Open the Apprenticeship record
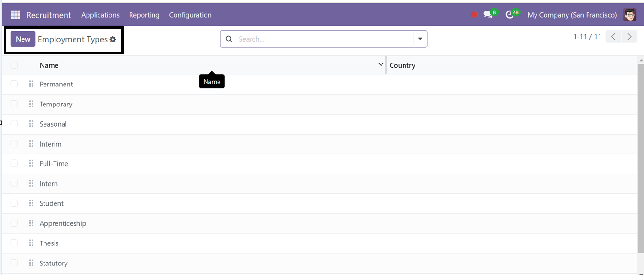This screenshot has height=275, width=644. click(63, 223)
